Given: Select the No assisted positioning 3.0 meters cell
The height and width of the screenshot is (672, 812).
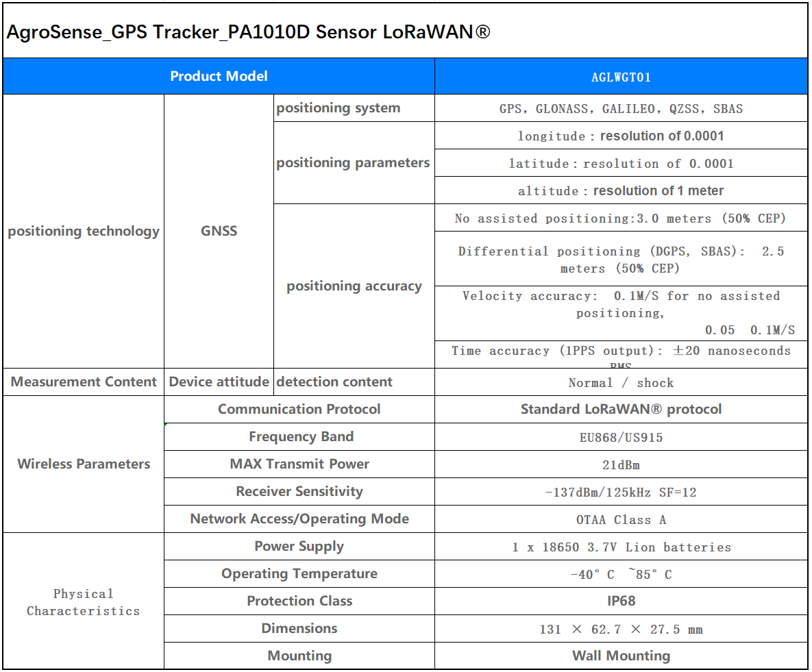Looking at the screenshot, I should point(621,218).
